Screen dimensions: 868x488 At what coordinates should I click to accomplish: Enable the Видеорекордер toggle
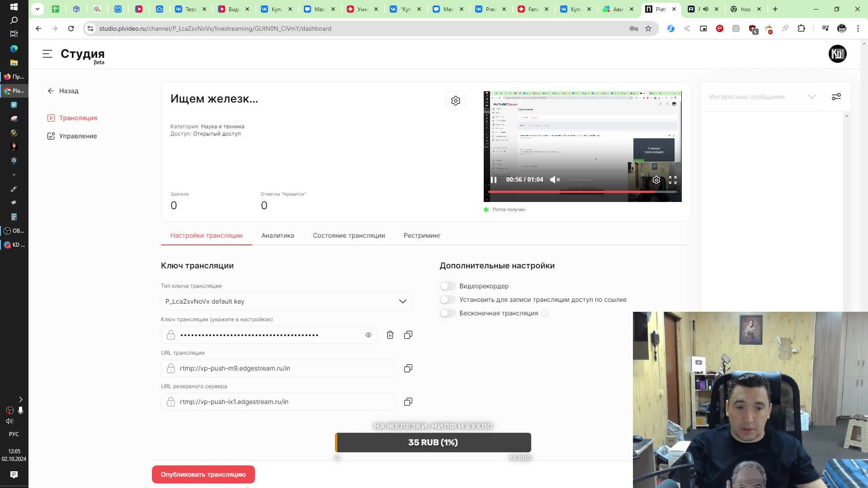448,286
